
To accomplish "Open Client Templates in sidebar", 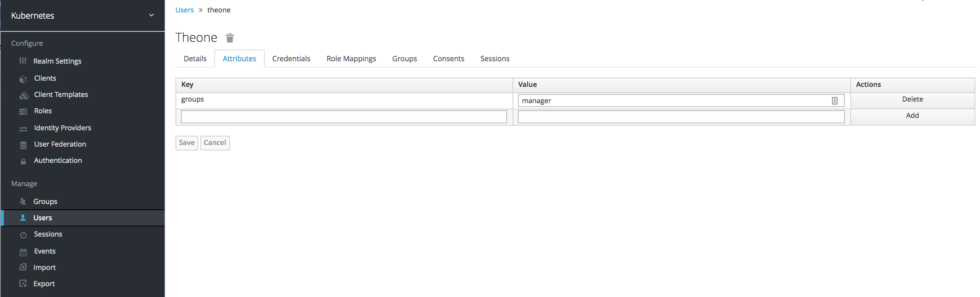I will point(61,95).
